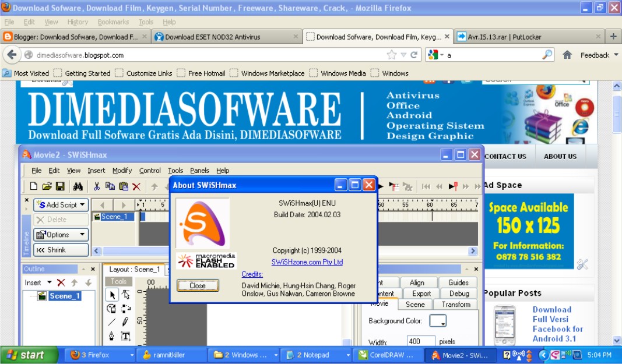Open the SWiSHmax Modify menu
The image size is (622, 364).
pos(122,171)
